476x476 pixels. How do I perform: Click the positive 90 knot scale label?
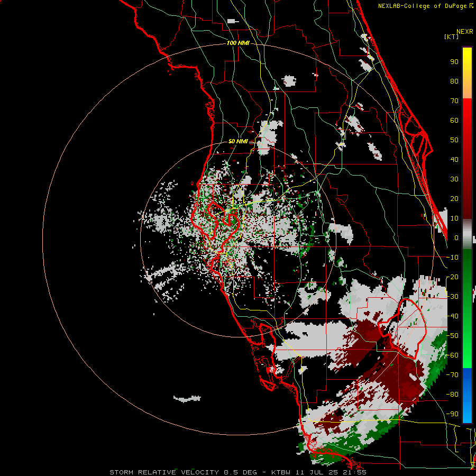point(454,62)
